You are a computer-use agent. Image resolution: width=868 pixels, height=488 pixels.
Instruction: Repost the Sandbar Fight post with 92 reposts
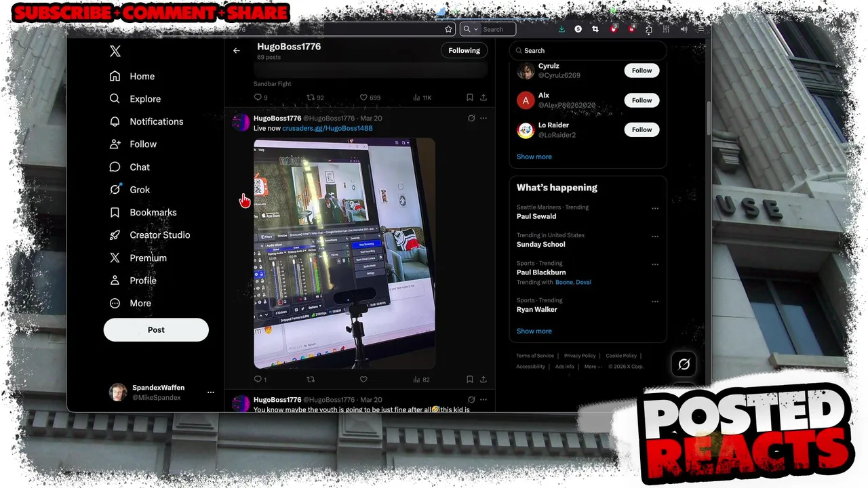[x=315, y=98]
